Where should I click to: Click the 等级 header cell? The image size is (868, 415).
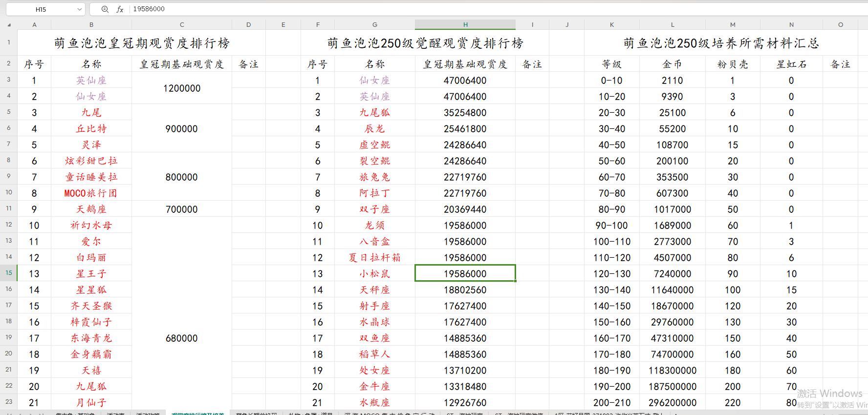pyautogui.click(x=612, y=64)
